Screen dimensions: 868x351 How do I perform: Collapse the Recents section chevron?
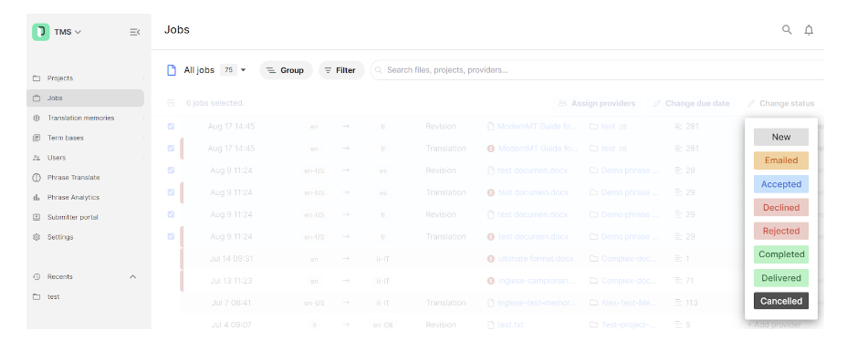(133, 276)
